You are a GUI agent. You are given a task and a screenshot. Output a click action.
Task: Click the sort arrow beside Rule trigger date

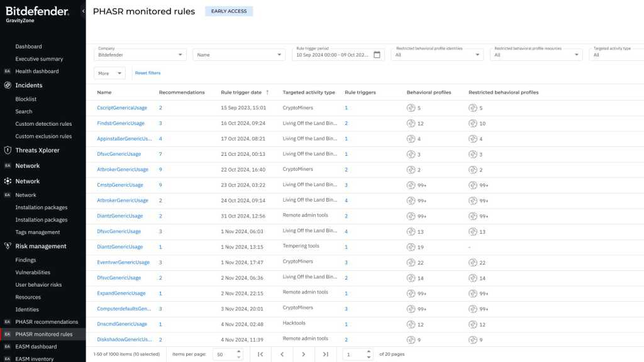[267, 92]
